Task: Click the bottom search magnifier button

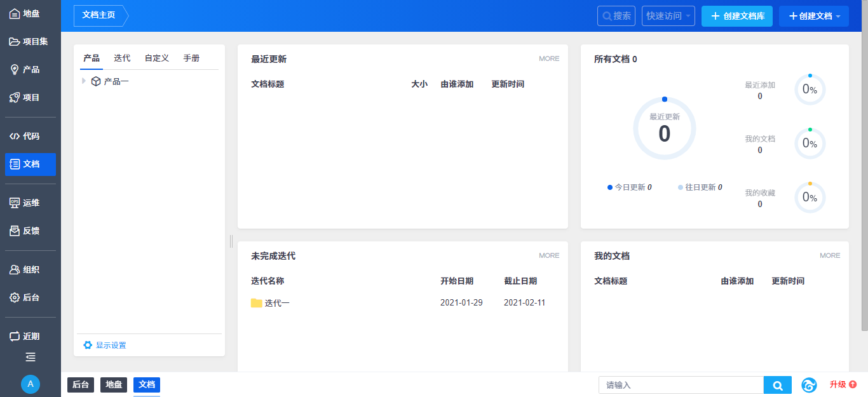Action: tap(778, 385)
